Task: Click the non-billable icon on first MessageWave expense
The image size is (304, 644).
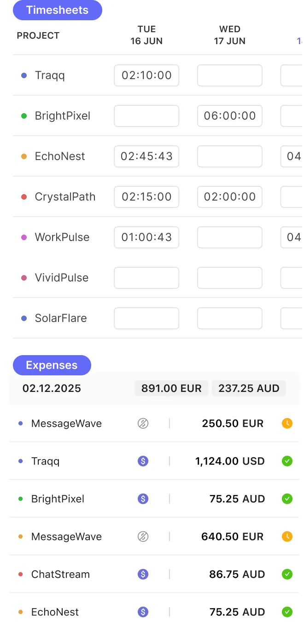Action: 143,423
